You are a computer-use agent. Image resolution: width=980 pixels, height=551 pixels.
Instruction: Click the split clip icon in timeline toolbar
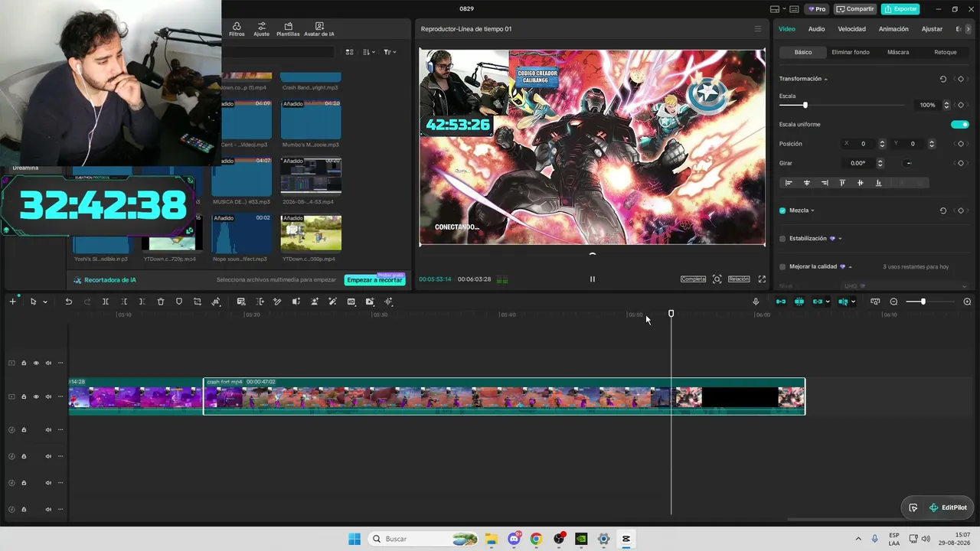pyautogui.click(x=106, y=302)
